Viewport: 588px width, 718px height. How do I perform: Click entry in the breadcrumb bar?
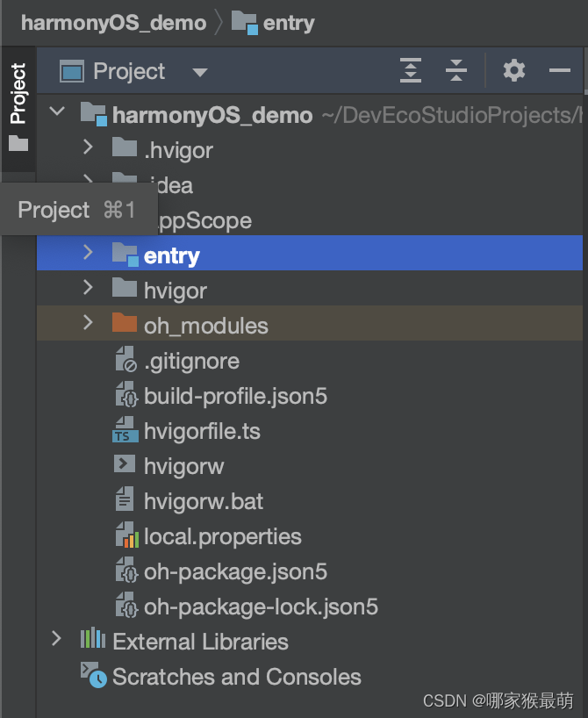[288, 22]
